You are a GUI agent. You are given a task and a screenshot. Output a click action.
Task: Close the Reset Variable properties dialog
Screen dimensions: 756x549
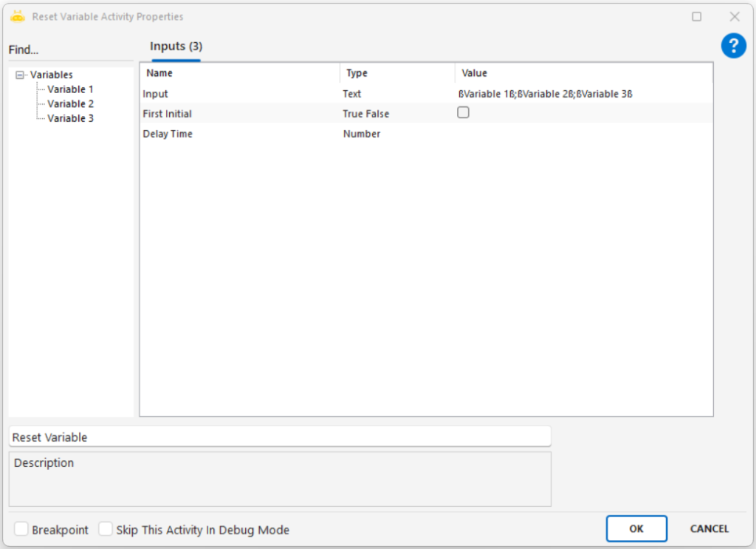(x=734, y=16)
